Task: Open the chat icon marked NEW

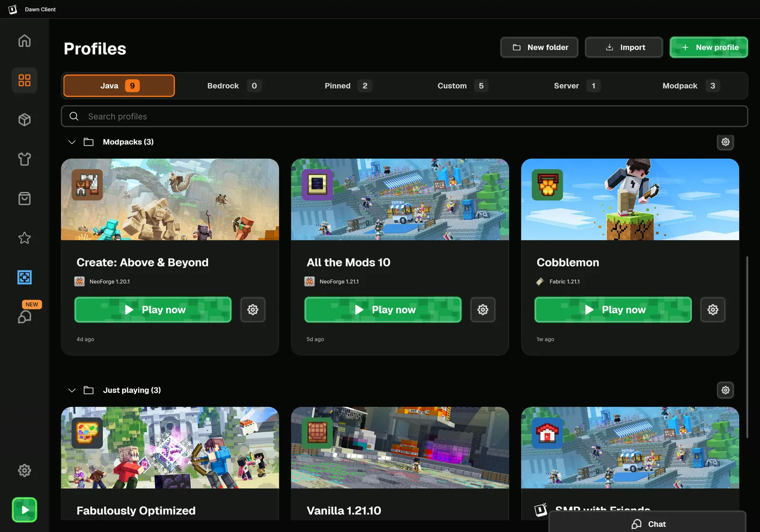Action: pos(24,317)
